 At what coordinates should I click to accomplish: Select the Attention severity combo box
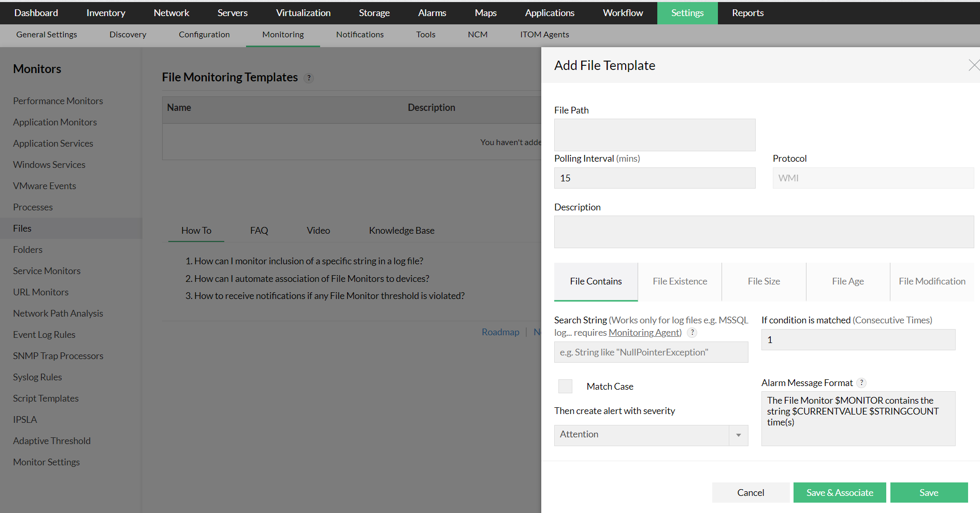[x=642, y=435]
